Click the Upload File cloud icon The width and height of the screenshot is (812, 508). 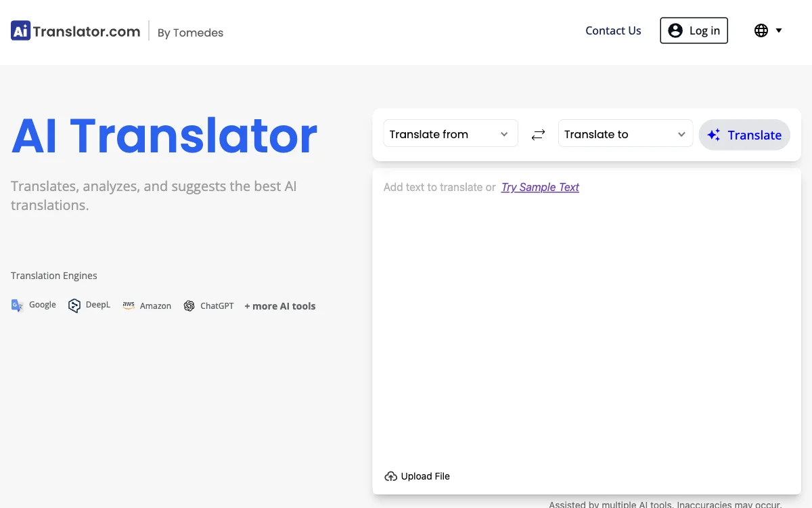(390, 476)
